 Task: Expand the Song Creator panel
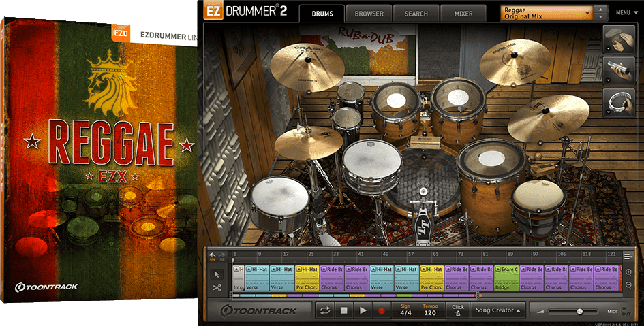point(497,310)
